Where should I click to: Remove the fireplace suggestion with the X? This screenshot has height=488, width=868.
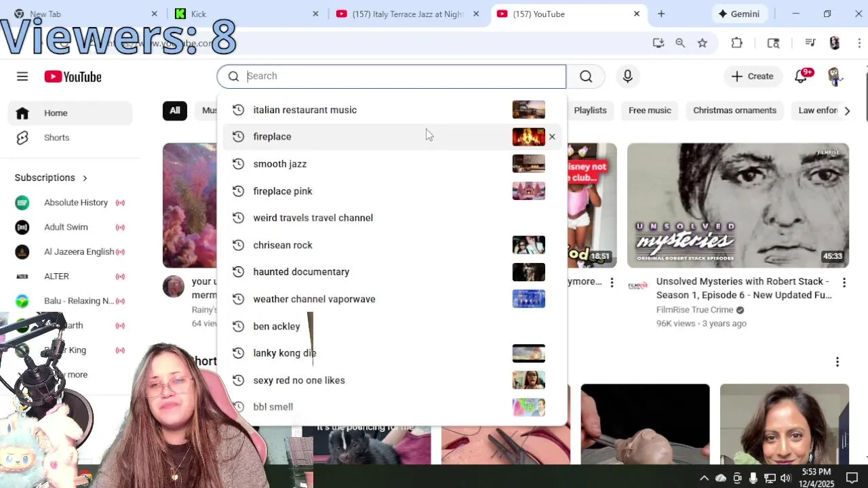click(552, 137)
